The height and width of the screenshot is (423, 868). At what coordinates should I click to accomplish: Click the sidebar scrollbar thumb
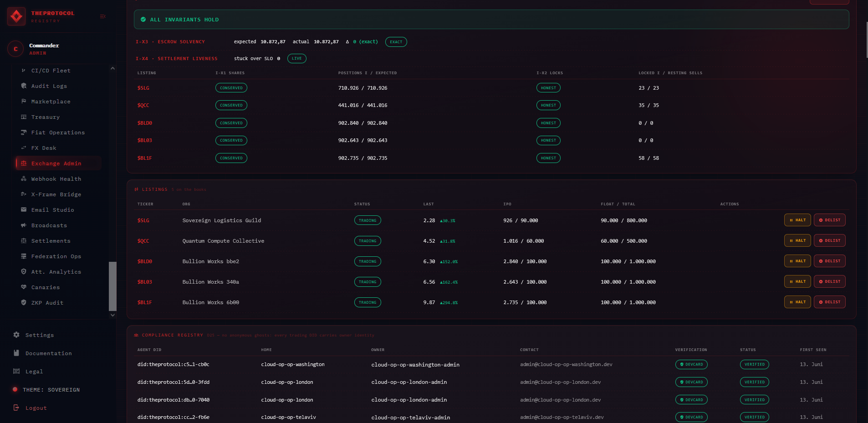click(112, 286)
